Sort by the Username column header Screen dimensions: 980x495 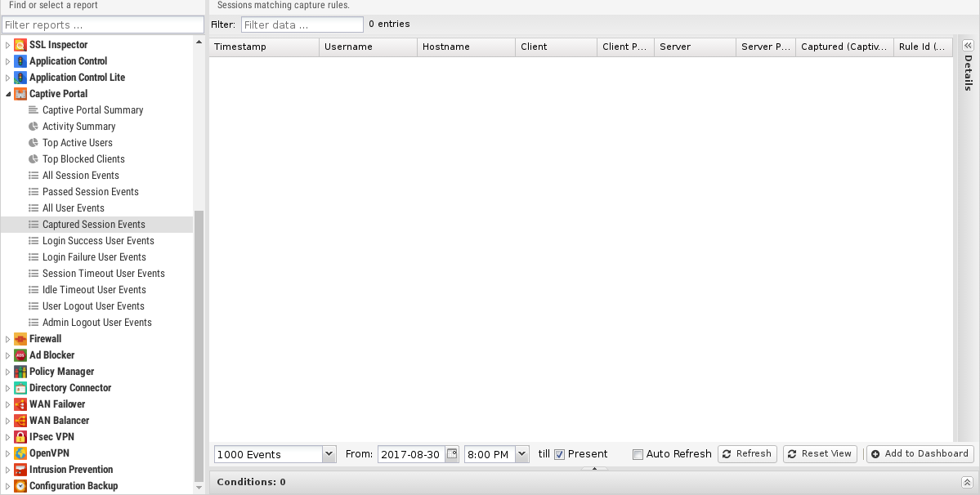368,47
